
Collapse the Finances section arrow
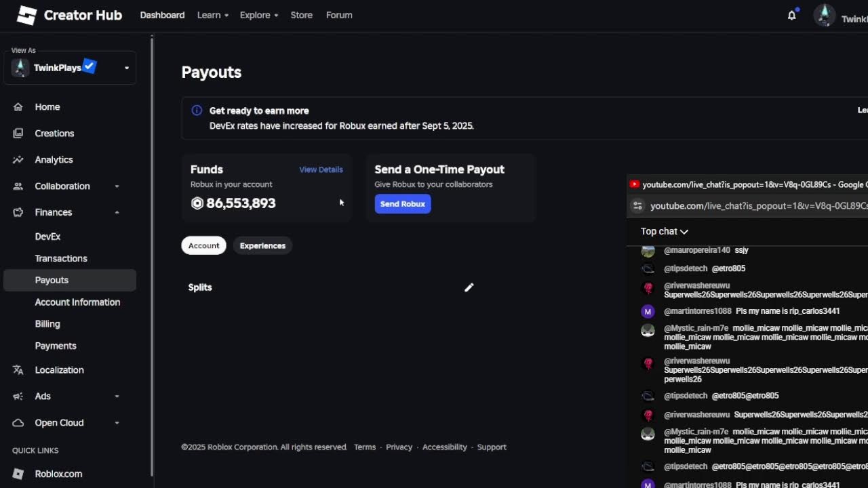tap(117, 212)
